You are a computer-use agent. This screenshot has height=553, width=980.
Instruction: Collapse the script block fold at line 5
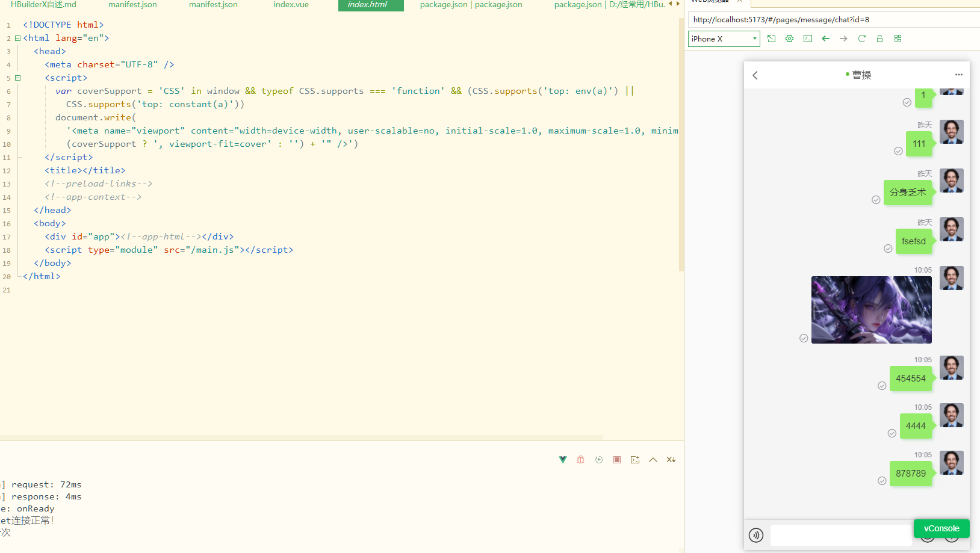(17, 78)
